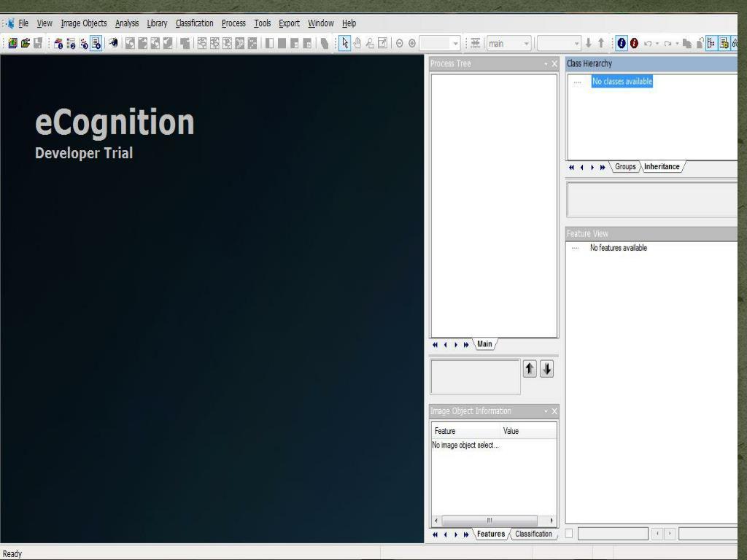This screenshot has width=747, height=560.
Task: Toggle the Process Tree window icon
Action: 724,43
